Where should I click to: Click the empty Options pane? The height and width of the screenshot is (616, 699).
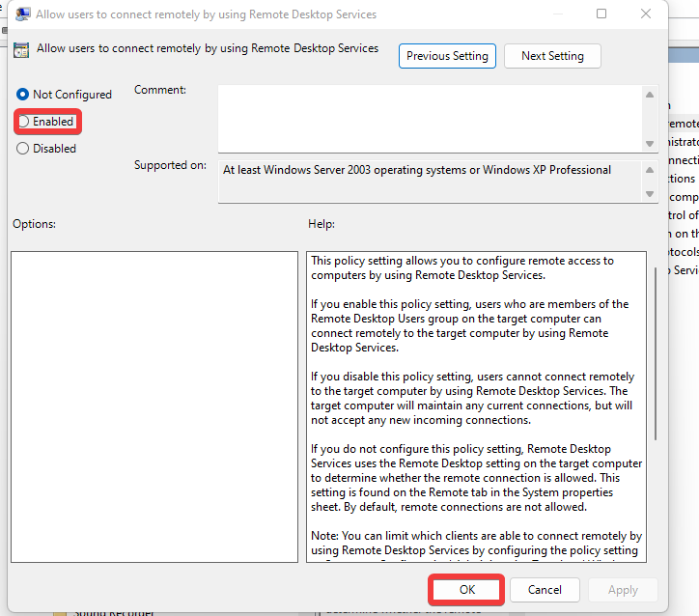coord(154,406)
